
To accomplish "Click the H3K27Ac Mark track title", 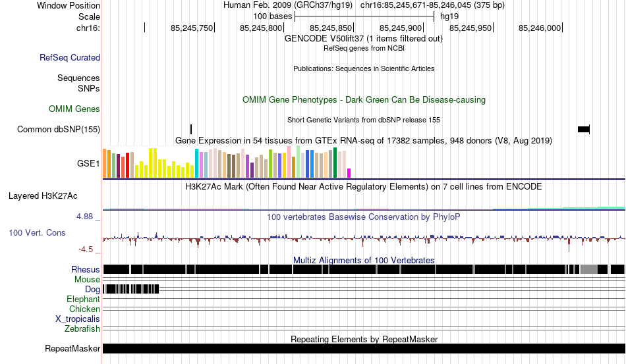I will (364, 186).
